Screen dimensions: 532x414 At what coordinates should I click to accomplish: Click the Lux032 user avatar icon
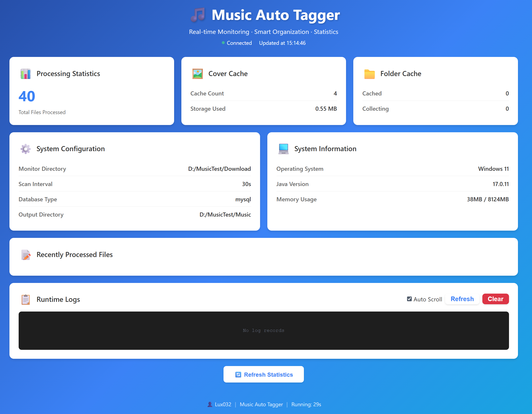pos(209,405)
